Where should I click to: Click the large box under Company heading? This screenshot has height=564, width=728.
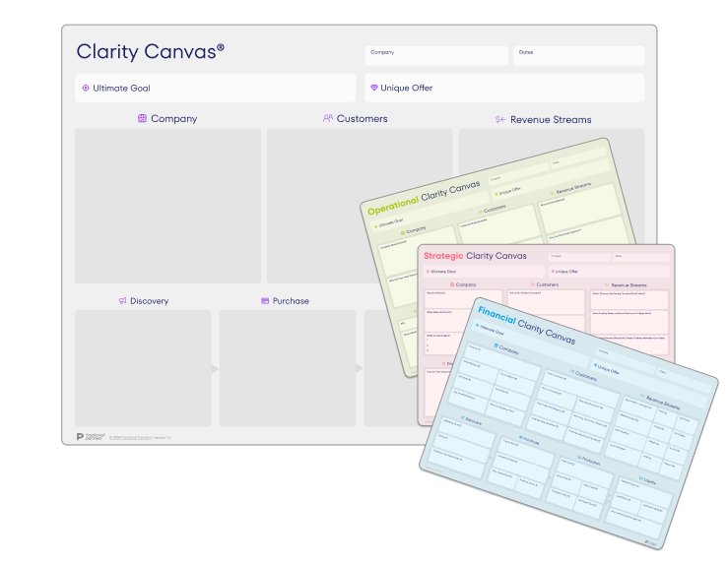click(167, 206)
